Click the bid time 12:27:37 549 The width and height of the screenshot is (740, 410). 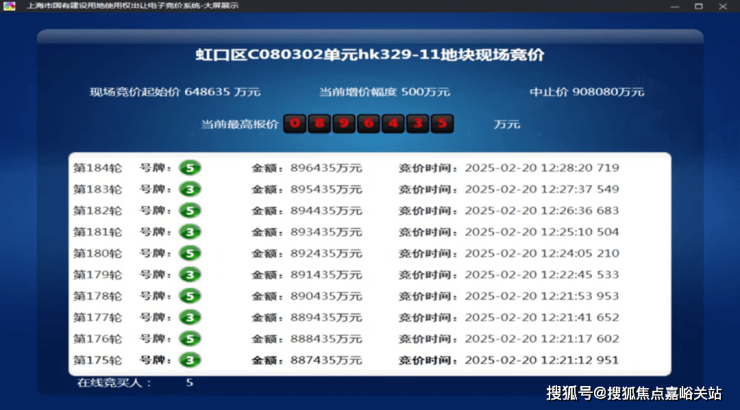[580, 189]
